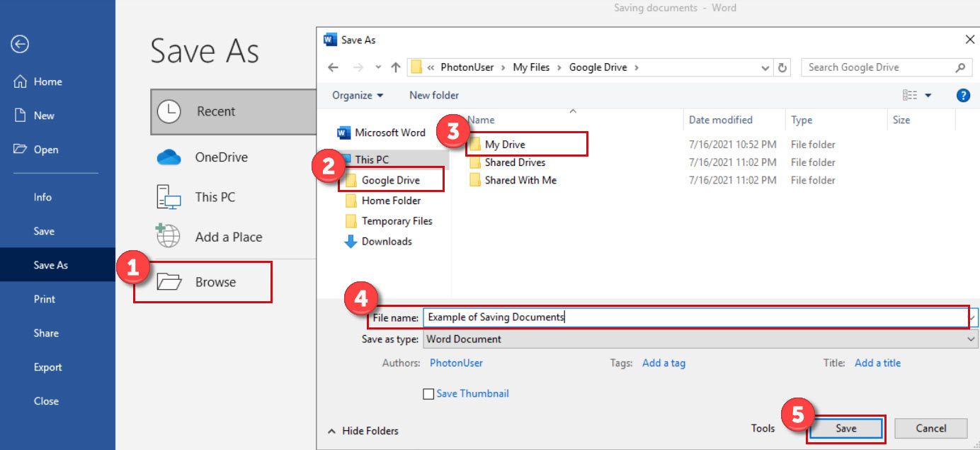Click the Add a title link

pos(877,363)
